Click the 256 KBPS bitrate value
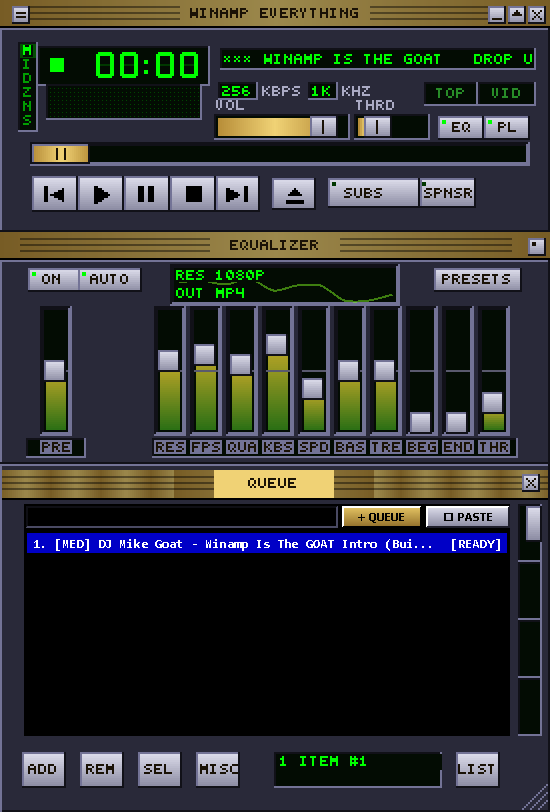This screenshot has height=812, width=550. coord(237,91)
